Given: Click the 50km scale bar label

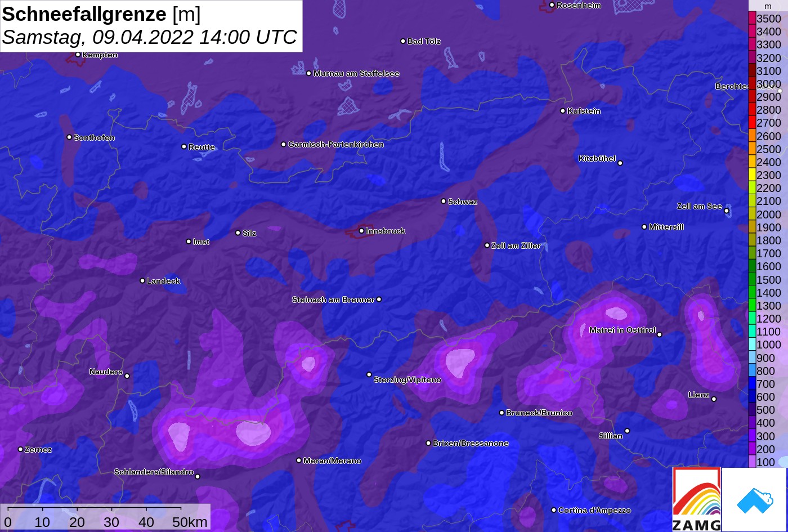Looking at the screenshot, I should coord(190,522).
